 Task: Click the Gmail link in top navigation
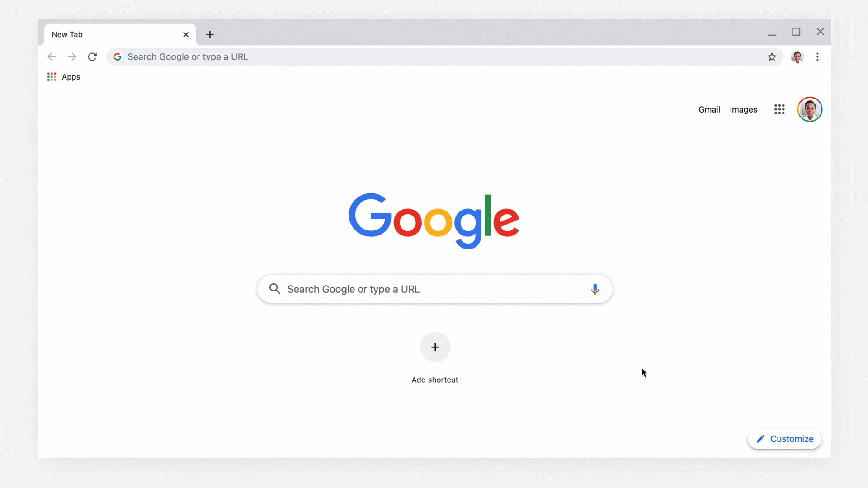(709, 110)
